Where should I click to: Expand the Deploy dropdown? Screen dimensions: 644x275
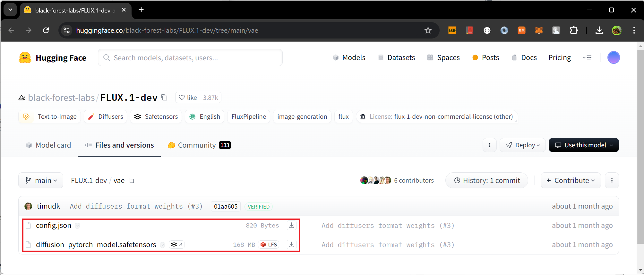(x=523, y=145)
